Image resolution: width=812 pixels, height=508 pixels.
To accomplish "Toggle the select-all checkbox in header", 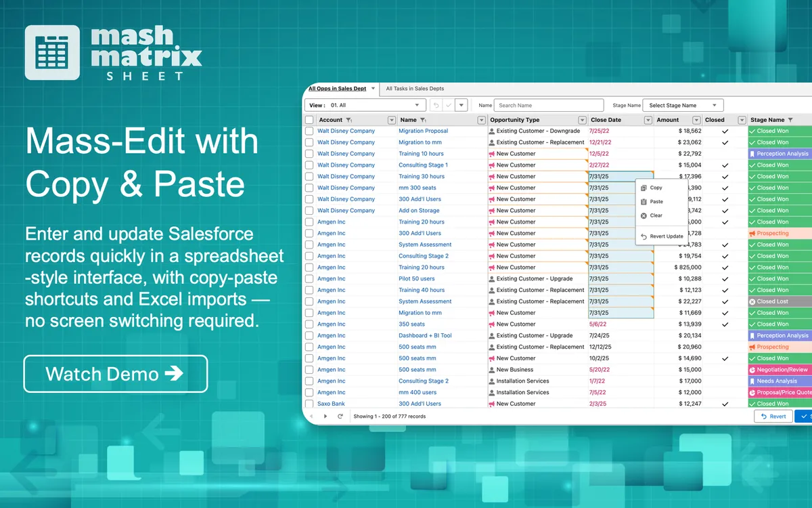I will [x=309, y=120].
